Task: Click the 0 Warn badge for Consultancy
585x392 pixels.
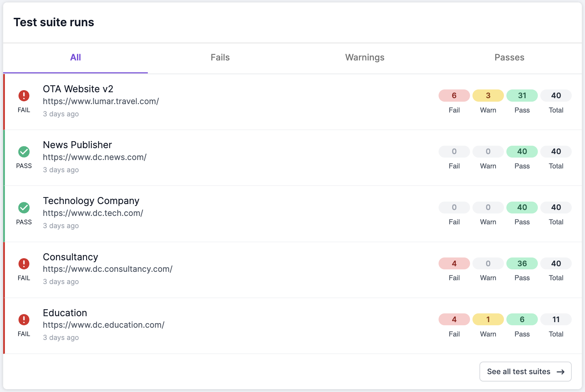Action: click(488, 264)
